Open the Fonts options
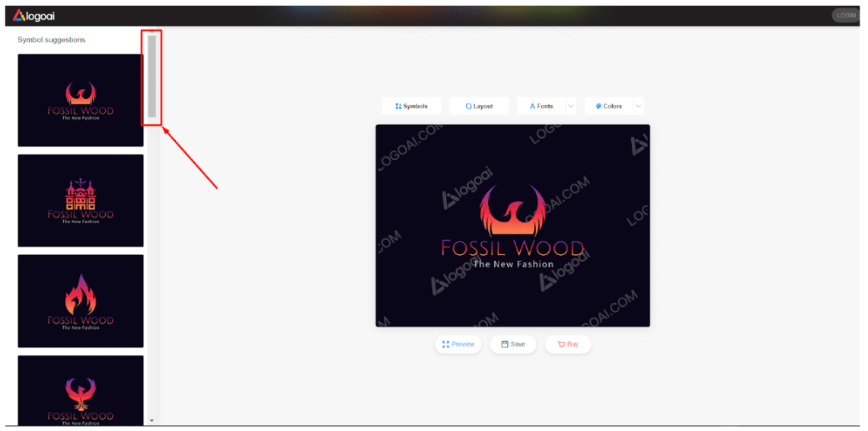Viewport: 868px width, 431px height. pos(541,106)
